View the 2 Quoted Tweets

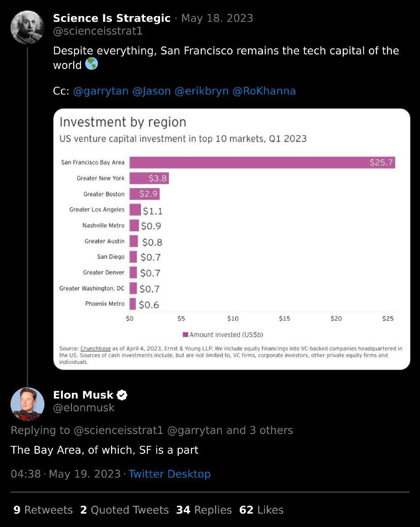pos(125,510)
